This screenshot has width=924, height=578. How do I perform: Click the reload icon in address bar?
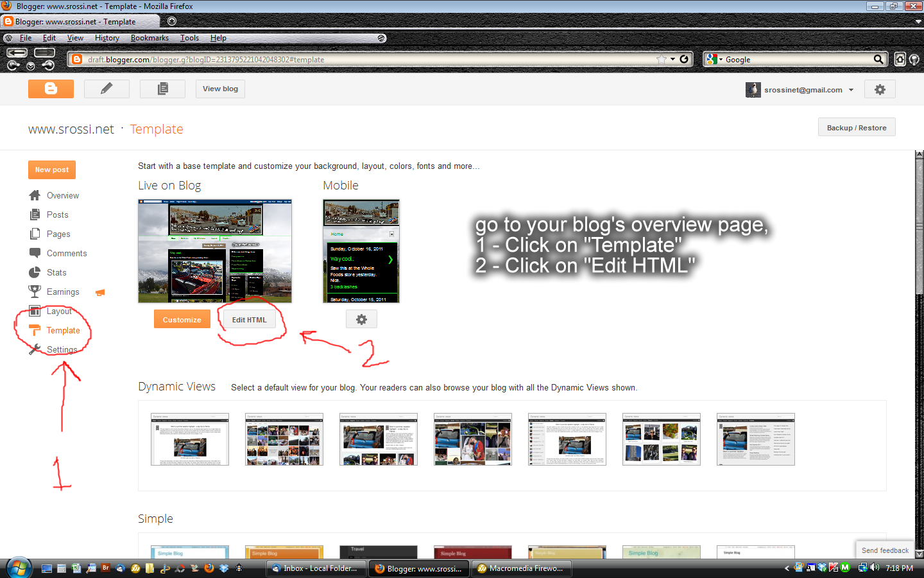[x=684, y=59]
